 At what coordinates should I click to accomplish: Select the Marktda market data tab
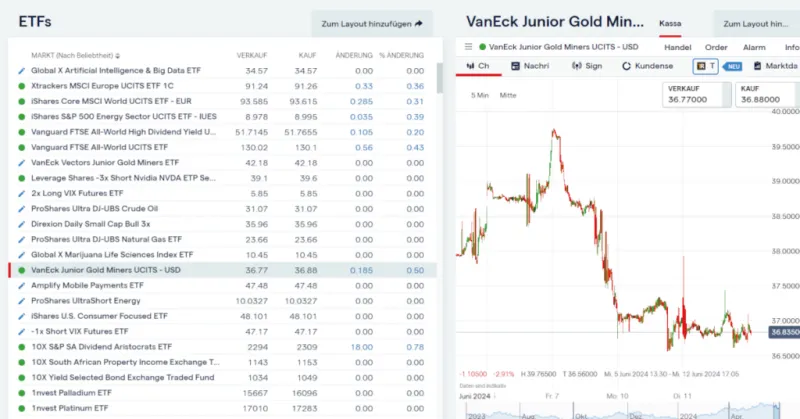776,66
